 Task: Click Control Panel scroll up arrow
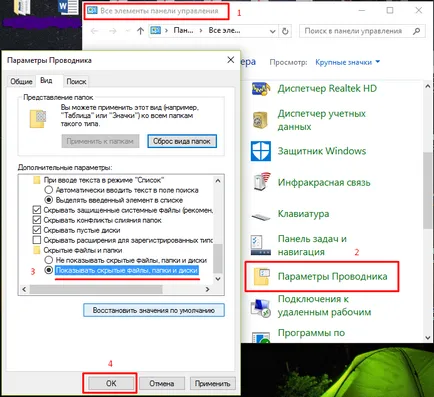click(x=428, y=86)
